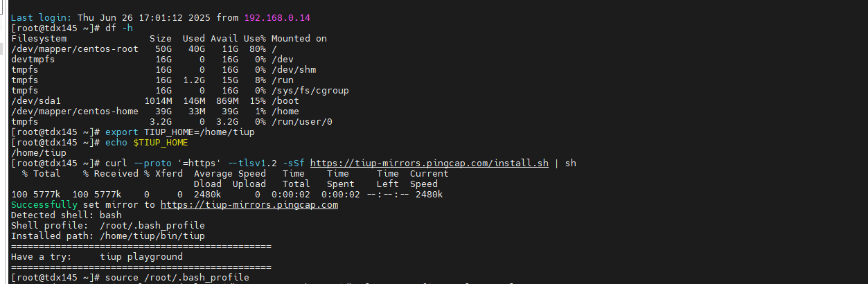Click the 'echo $TIUP_HOME' command

click(147, 142)
